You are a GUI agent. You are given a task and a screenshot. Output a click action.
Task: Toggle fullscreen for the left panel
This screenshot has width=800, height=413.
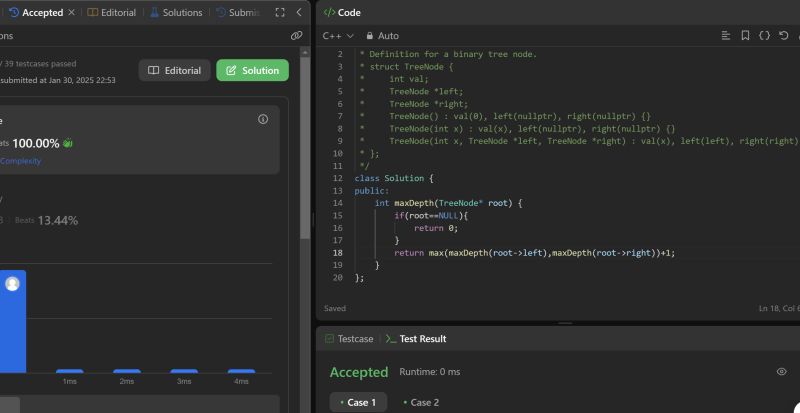[280, 12]
